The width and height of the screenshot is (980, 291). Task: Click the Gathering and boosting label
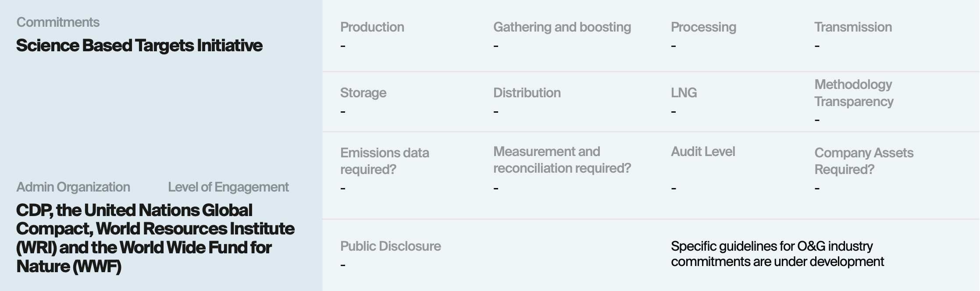(562, 27)
